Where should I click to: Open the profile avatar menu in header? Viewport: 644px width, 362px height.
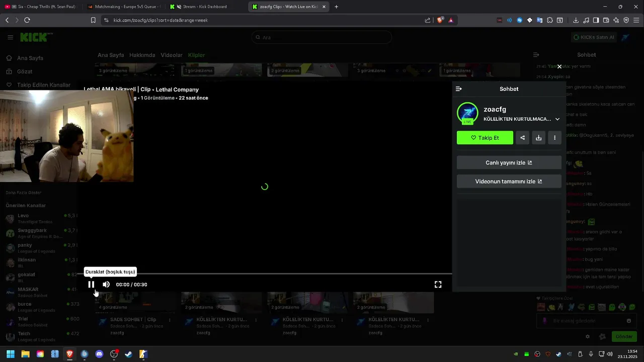(x=625, y=37)
